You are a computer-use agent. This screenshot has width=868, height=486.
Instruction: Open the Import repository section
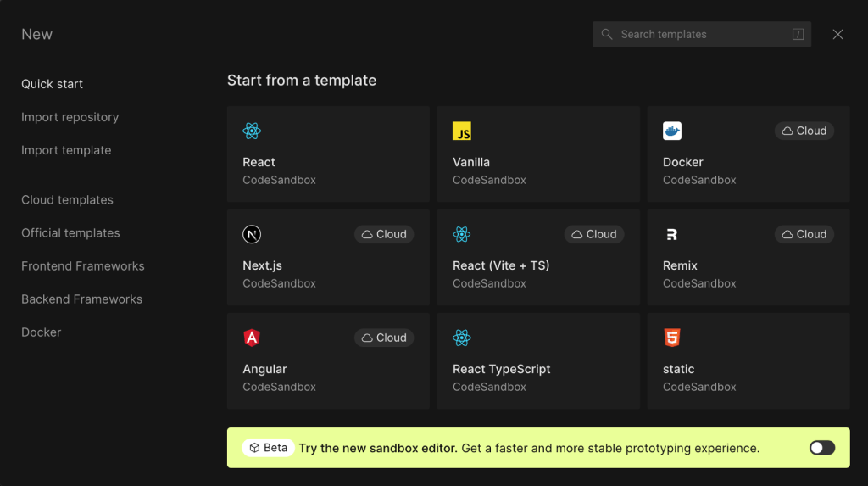[x=70, y=117]
